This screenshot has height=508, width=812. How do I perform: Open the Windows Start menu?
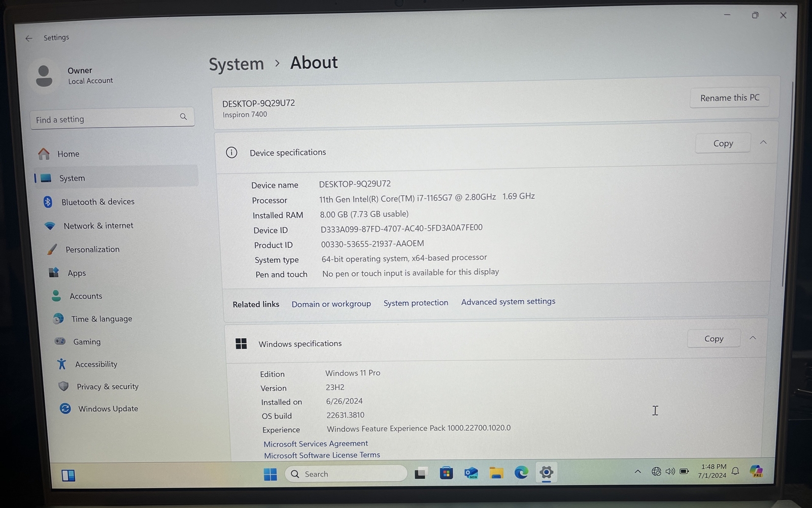(x=270, y=474)
